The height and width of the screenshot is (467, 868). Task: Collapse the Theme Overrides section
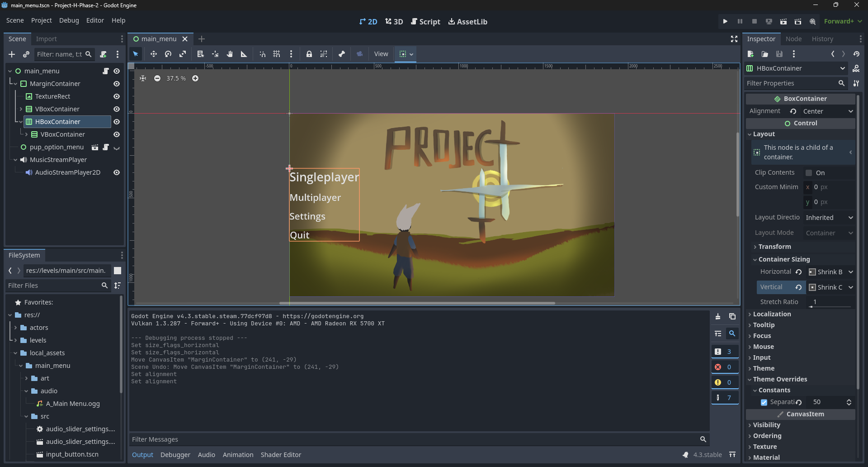tap(780, 379)
